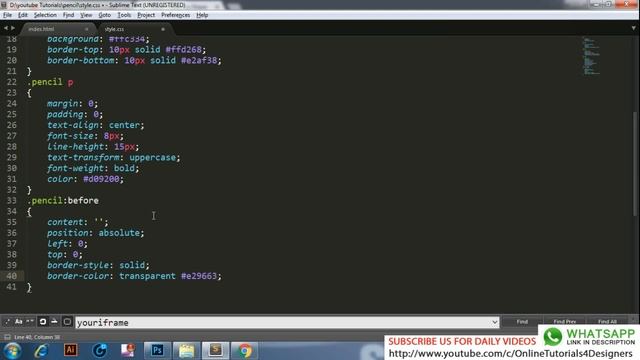The height and width of the screenshot is (360, 640).
Task: Toggle case sensitive search option
Action: click(18, 322)
